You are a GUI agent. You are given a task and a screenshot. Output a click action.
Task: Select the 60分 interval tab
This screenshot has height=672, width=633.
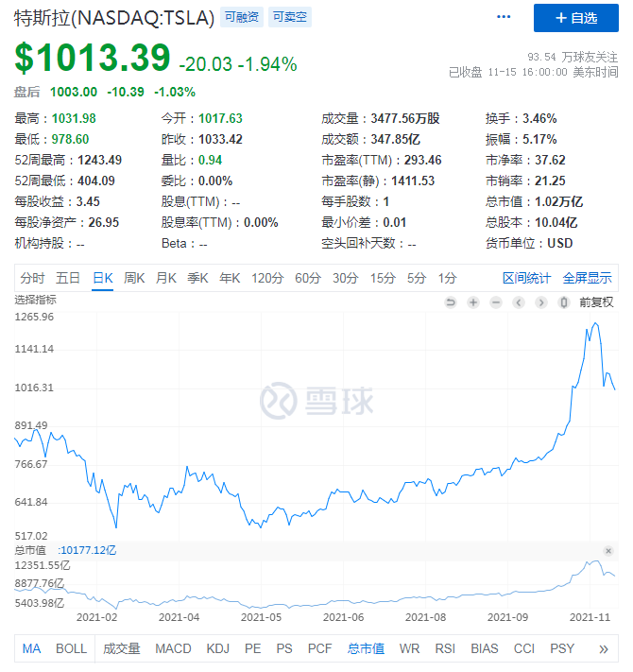pyautogui.click(x=308, y=278)
